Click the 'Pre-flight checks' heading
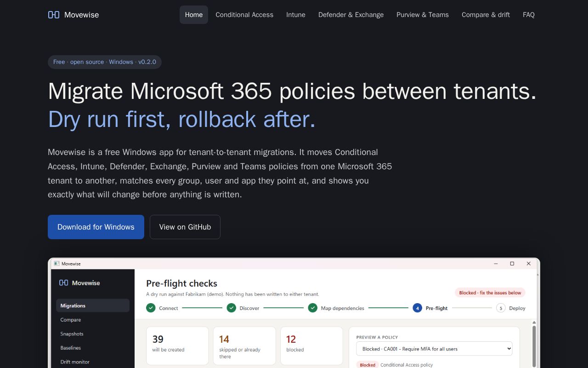Screen dimensions: 588x368 pyautogui.click(x=181, y=283)
